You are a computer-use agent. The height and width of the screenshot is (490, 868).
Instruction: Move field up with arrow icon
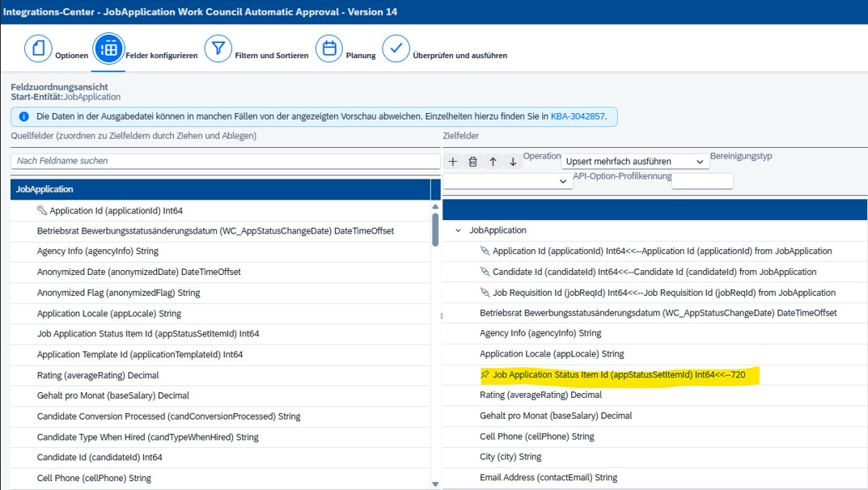[493, 162]
